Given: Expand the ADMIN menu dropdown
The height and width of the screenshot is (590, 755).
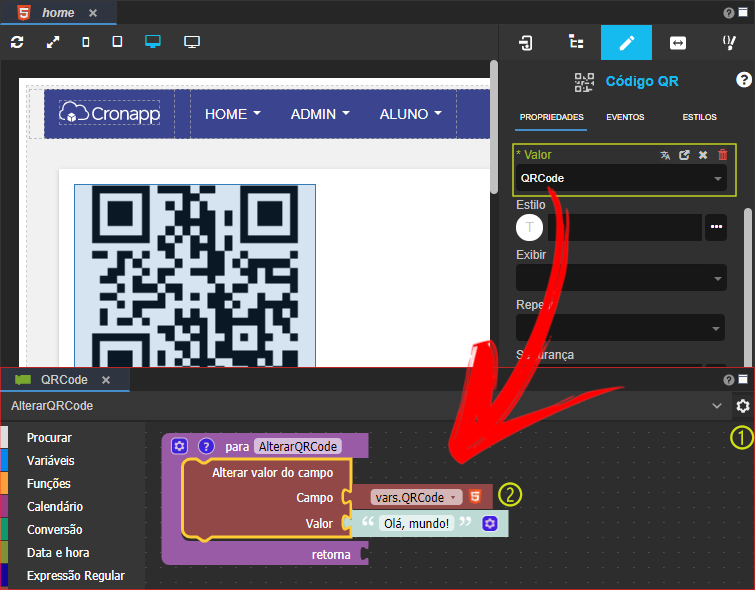Looking at the screenshot, I should click(x=320, y=114).
